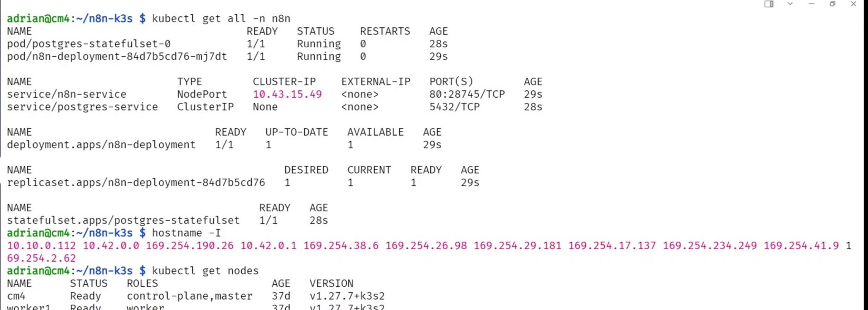Image resolution: width=868 pixels, height=310 pixels.
Task: Open the title bar chevron dropdown
Action: tap(790, 4)
